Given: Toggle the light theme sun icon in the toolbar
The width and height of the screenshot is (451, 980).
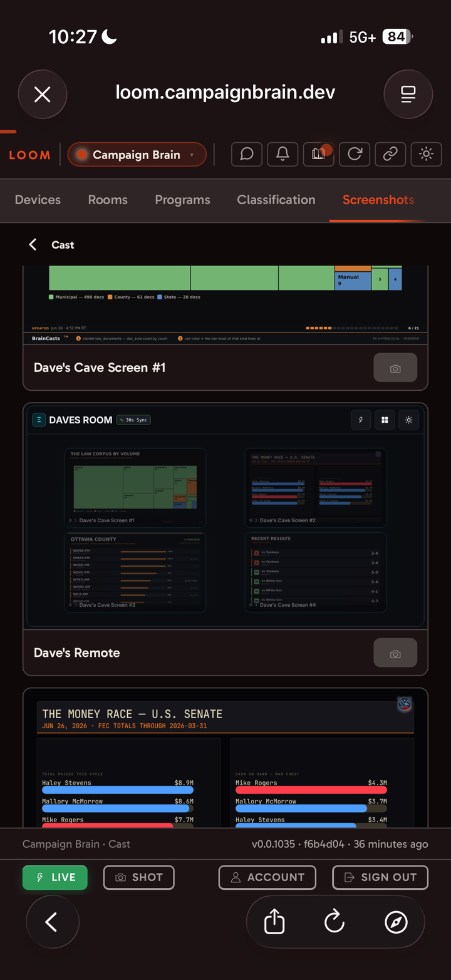Looking at the screenshot, I should (x=427, y=154).
